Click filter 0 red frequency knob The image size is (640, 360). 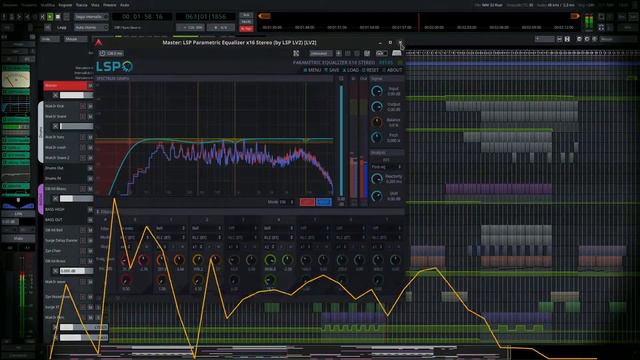tap(126, 260)
